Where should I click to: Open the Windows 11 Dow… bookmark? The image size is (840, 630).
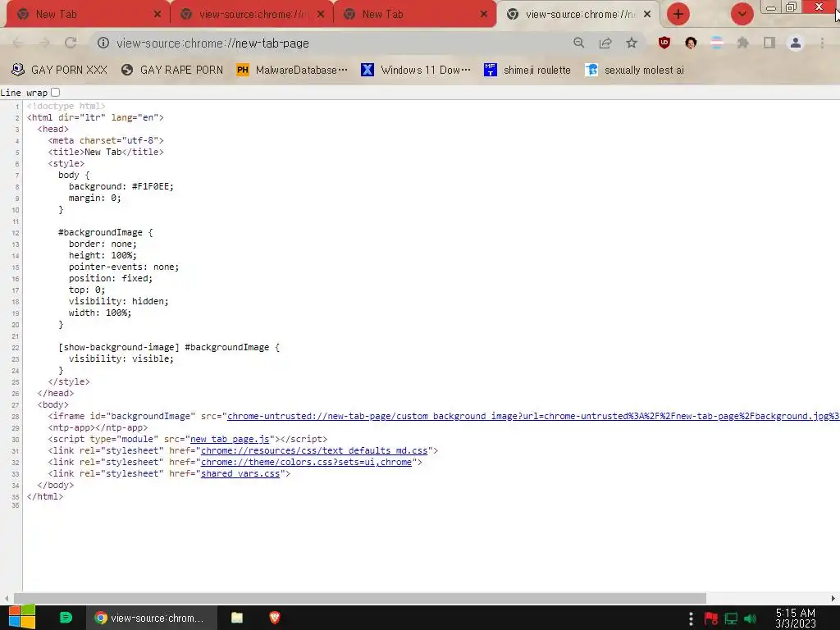[416, 70]
